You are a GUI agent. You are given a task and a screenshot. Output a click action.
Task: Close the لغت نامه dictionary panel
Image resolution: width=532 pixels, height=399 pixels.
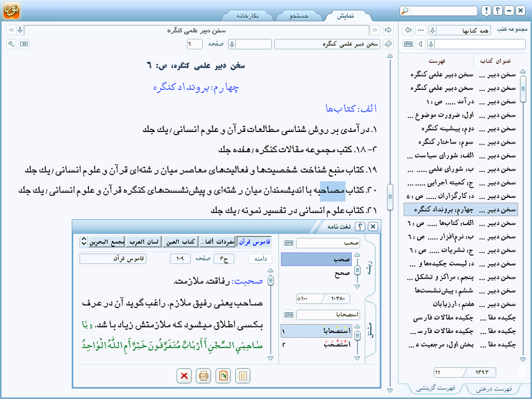(x=372, y=226)
